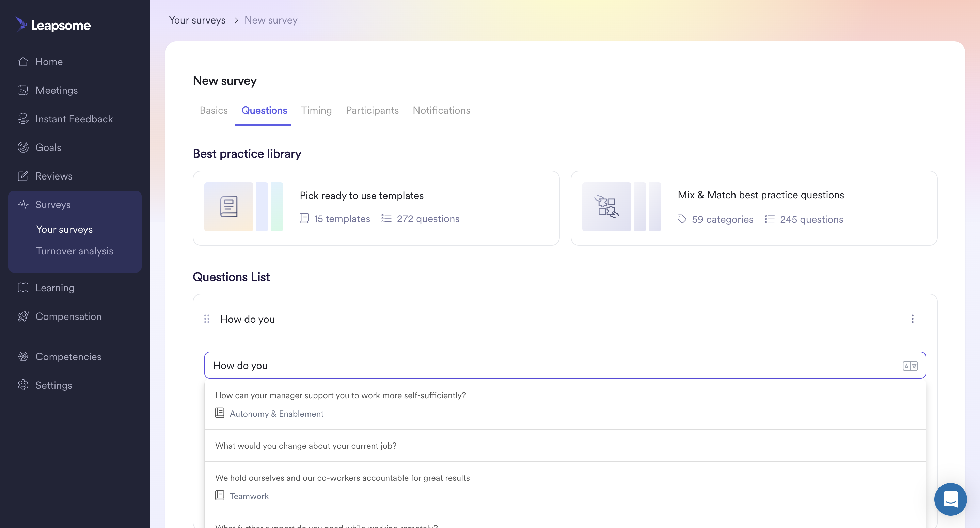This screenshot has width=980, height=528.
Task: Click the 'New survey' breadcrumb
Action: click(271, 20)
